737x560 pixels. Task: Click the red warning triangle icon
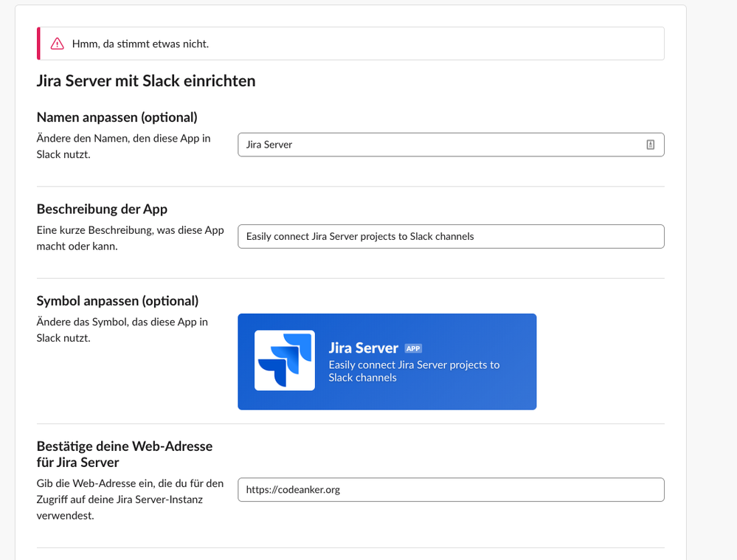pos(58,44)
